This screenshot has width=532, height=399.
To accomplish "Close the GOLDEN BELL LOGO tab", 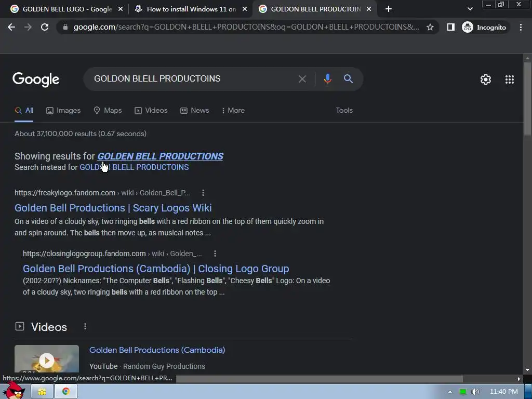I will 121,9.
